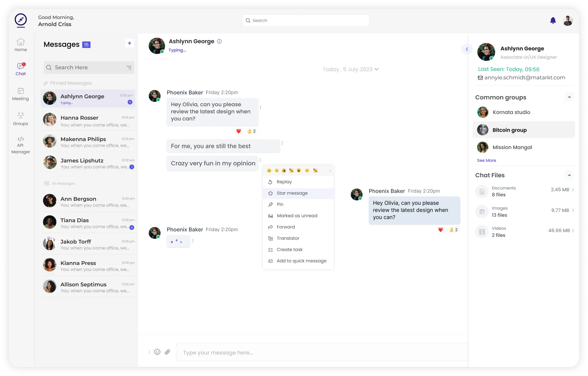Select Translator in the message menu
The width and height of the screenshot is (588, 376).
coord(288,238)
